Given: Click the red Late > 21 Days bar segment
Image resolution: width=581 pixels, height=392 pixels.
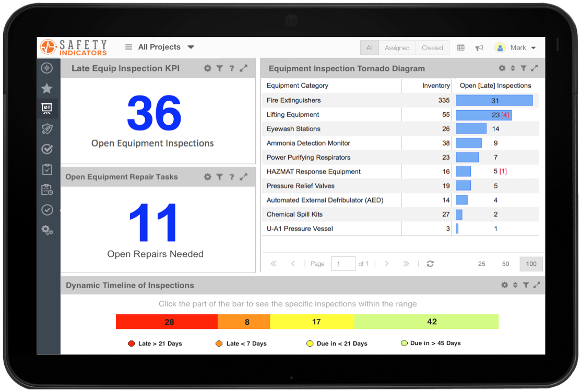Looking at the screenshot, I should click(167, 322).
